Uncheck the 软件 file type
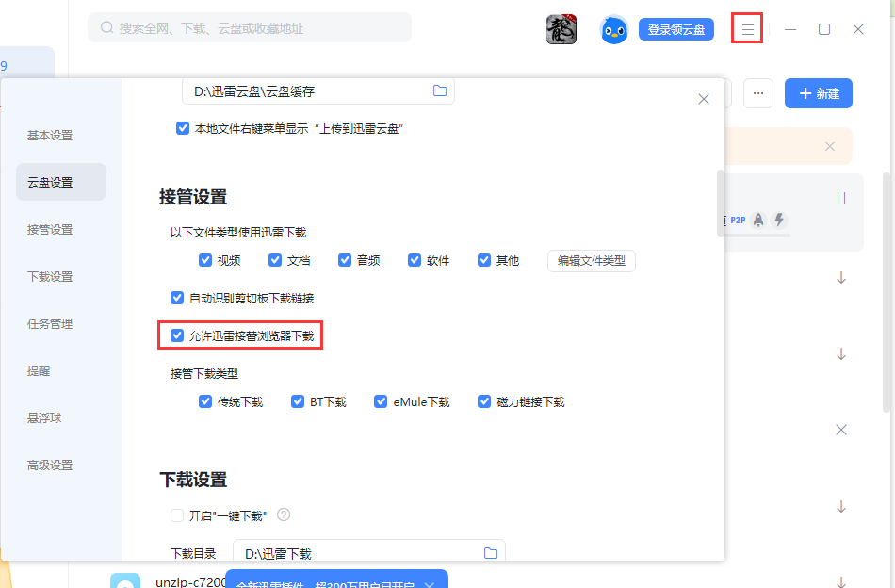Screen dimensions: 895x588 tap(414, 260)
